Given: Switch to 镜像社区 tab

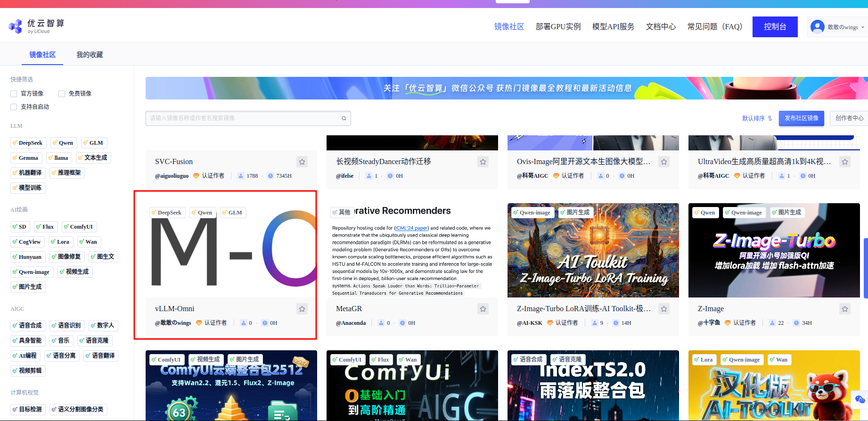Looking at the screenshot, I should point(42,55).
